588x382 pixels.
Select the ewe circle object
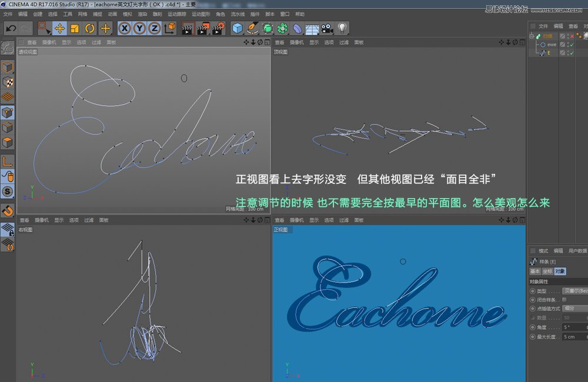click(x=552, y=45)
